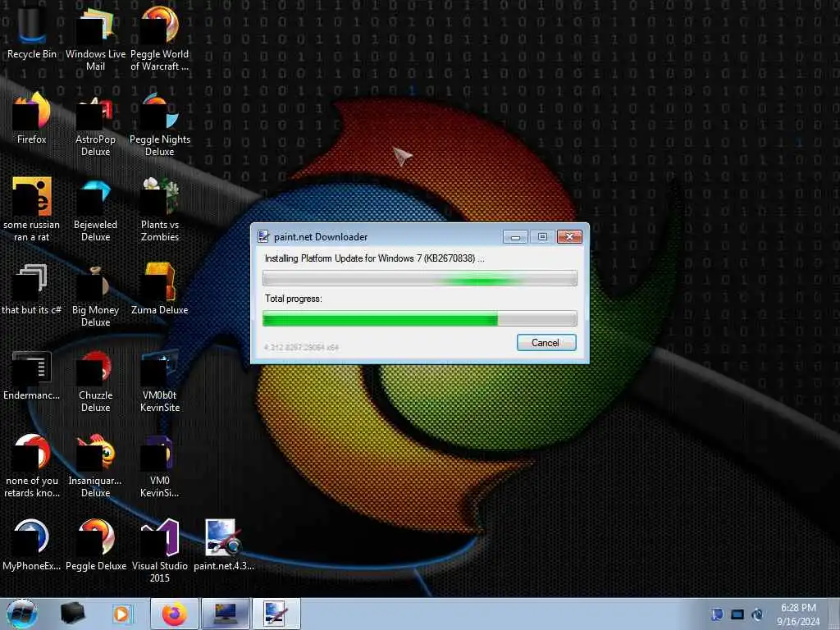
Task: Select the AstroPop Deluxe icon
Action: [95, 125]
